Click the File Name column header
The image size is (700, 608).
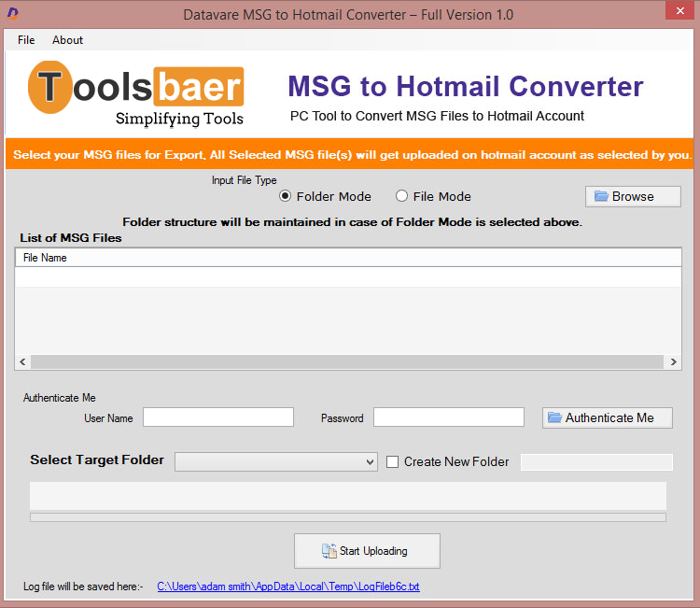pyautogui.click(x=348, y=258)
